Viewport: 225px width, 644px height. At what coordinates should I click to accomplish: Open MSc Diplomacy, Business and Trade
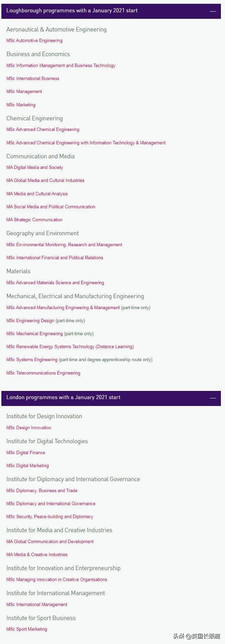coord(42,491)
